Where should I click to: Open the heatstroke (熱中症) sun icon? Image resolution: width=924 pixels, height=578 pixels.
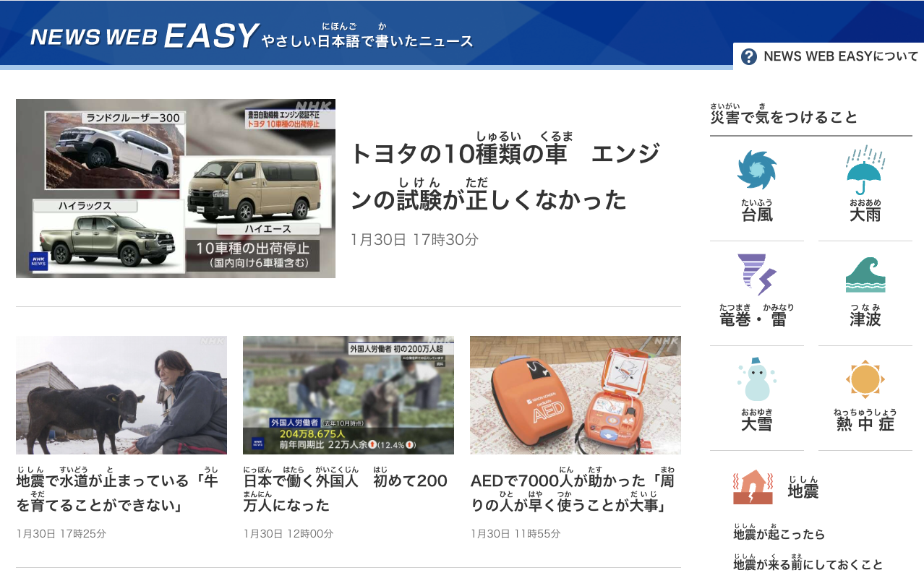pyautogui.click(x=865, y=379)
